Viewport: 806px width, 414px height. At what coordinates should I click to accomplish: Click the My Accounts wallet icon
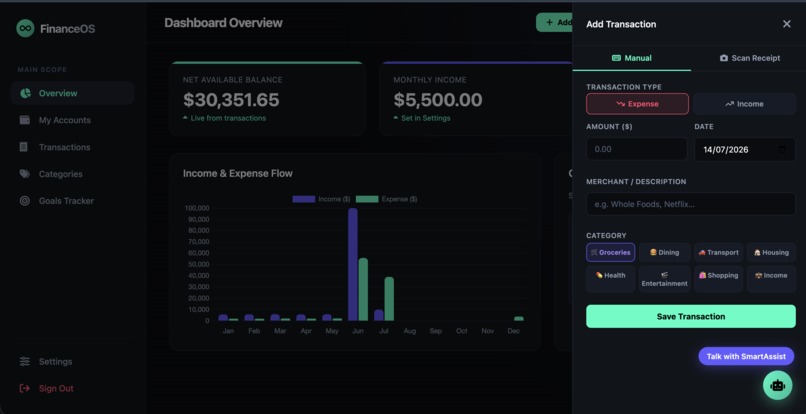click(24, 120)
